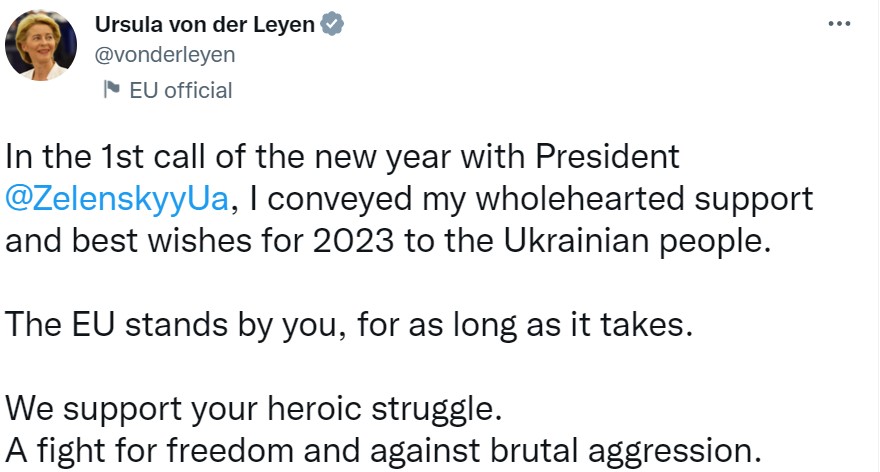Open Ursula von der Leyen's profile photo
Viewport: 880px width, 472px height.
(x=41, y=45)
